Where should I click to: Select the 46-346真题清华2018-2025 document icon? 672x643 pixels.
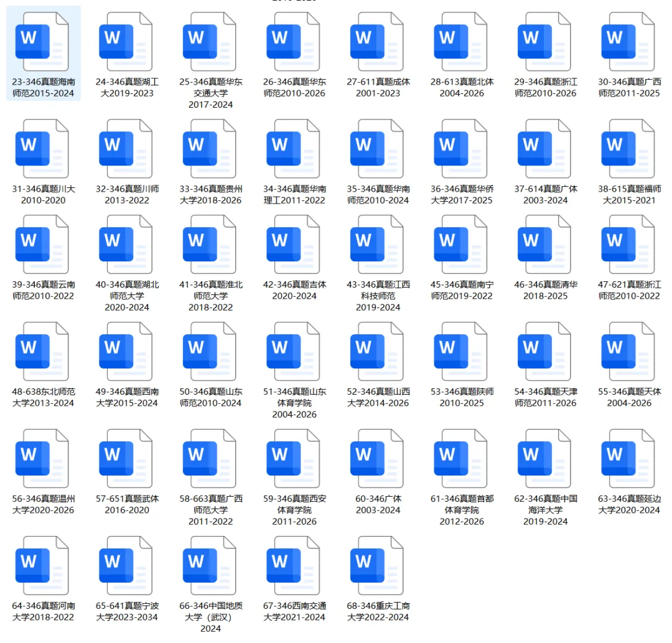click(x=544, y=245)
